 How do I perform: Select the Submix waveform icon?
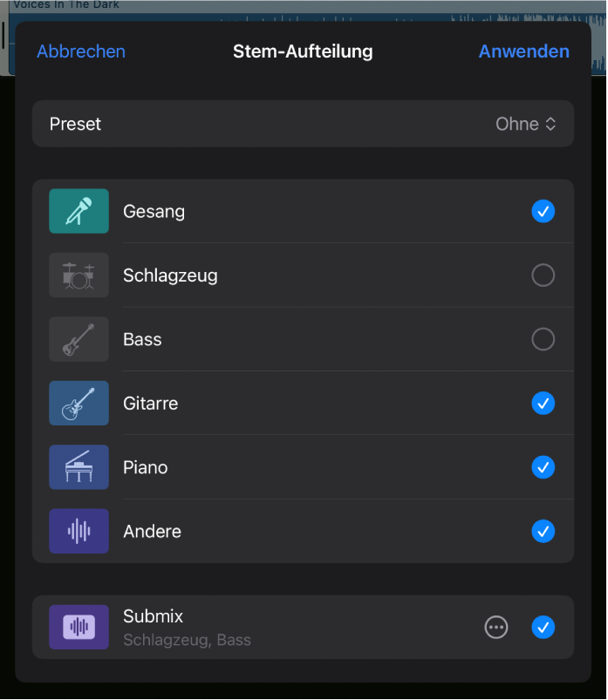point(78,628)
